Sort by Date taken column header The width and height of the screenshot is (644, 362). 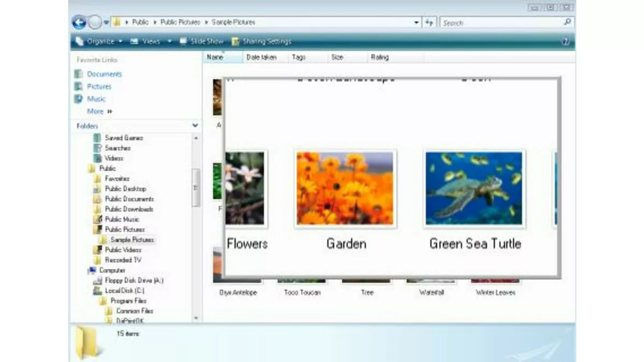tap(261, 57)
